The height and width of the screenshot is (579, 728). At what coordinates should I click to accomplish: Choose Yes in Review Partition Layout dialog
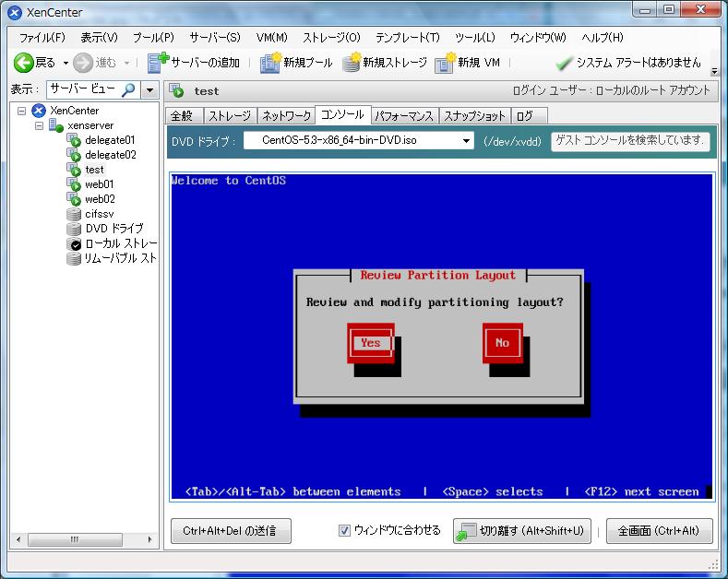[x=371, y=343]
